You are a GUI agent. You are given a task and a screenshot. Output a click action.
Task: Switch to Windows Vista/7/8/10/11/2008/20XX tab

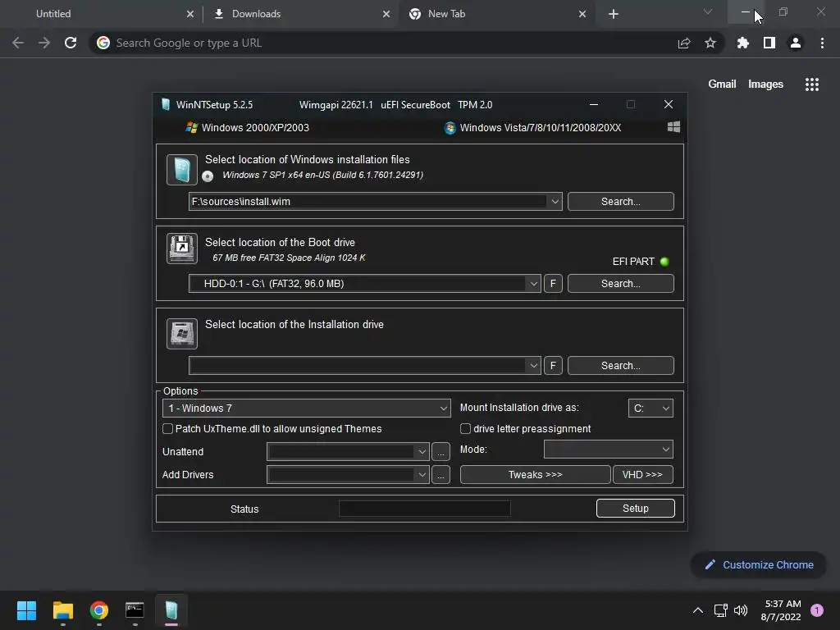click(x=532, y=127)
